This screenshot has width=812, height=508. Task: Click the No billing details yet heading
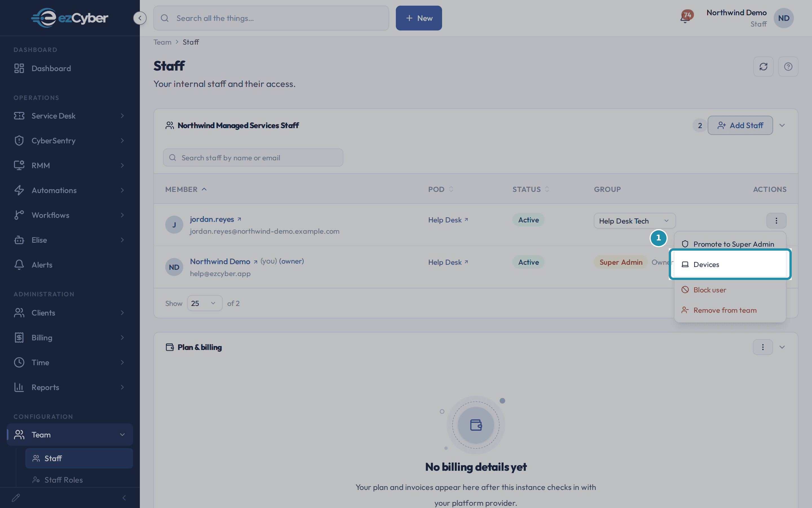[476, 467]
